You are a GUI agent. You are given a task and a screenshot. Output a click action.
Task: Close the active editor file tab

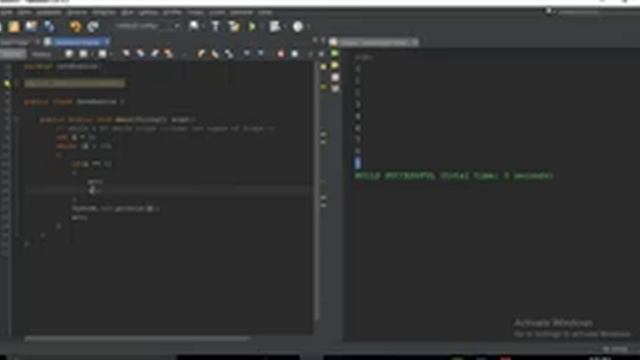pos(107,42)
